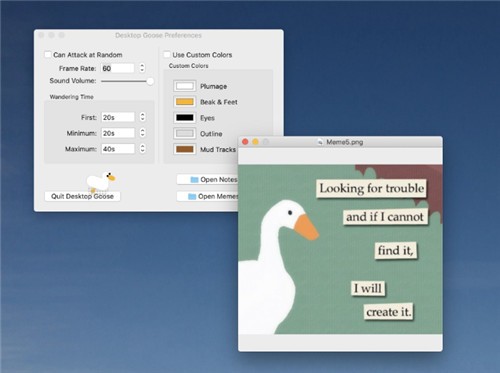Click the Minimum wandering time field
The image size is (500, 373).
118,133
